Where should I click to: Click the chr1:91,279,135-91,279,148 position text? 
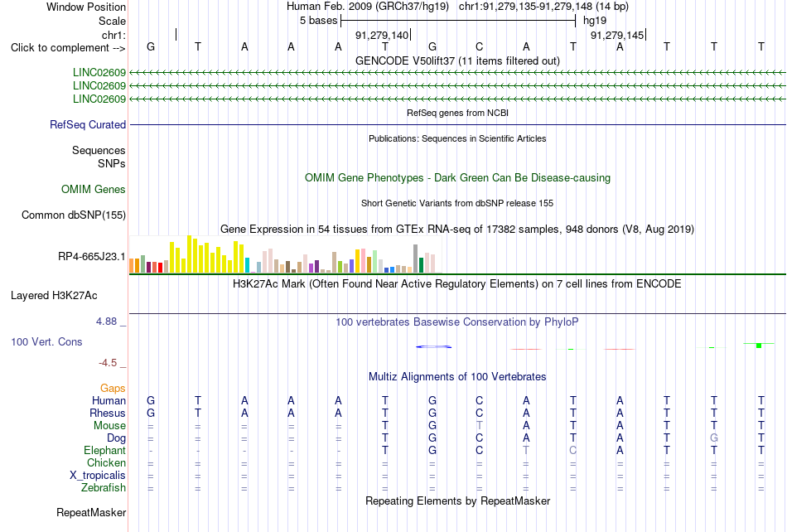(x=543, y=7)
